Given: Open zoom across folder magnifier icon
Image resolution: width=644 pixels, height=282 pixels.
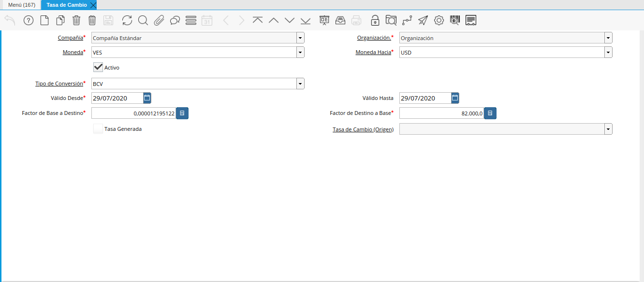Looking at the screenshot, I should point(391,20).
